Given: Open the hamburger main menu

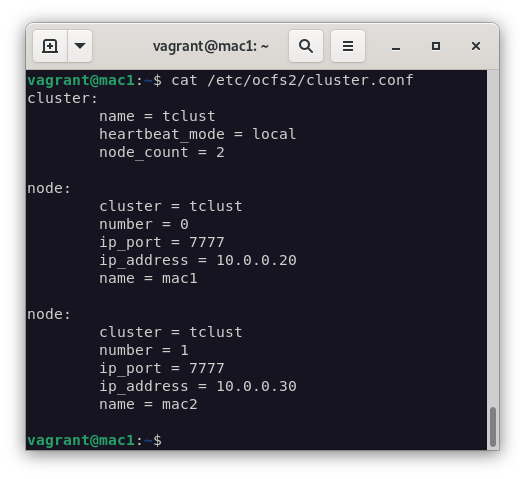Looking at the screenshot, I should [348, 46].
